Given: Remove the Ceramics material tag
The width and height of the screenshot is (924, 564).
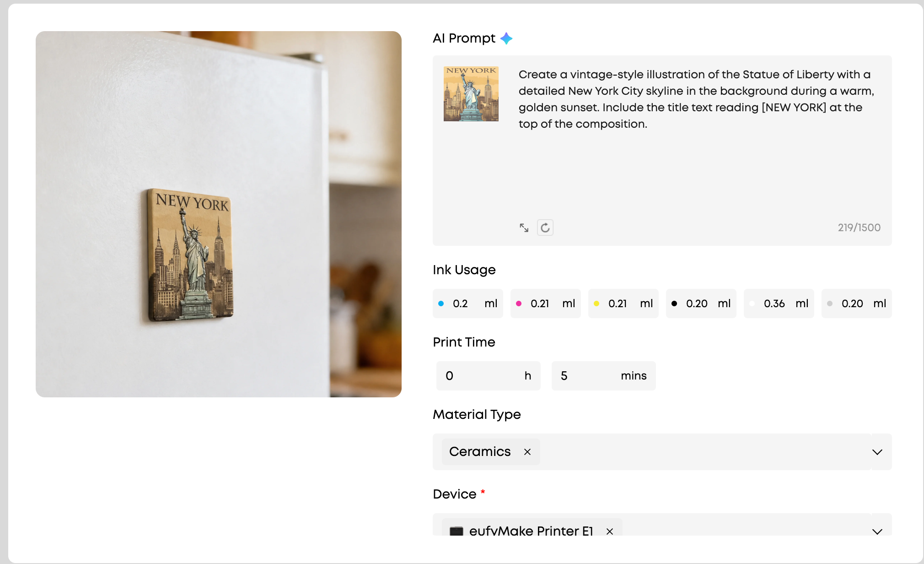Looking at the screenshot, I should pos(527,452).
